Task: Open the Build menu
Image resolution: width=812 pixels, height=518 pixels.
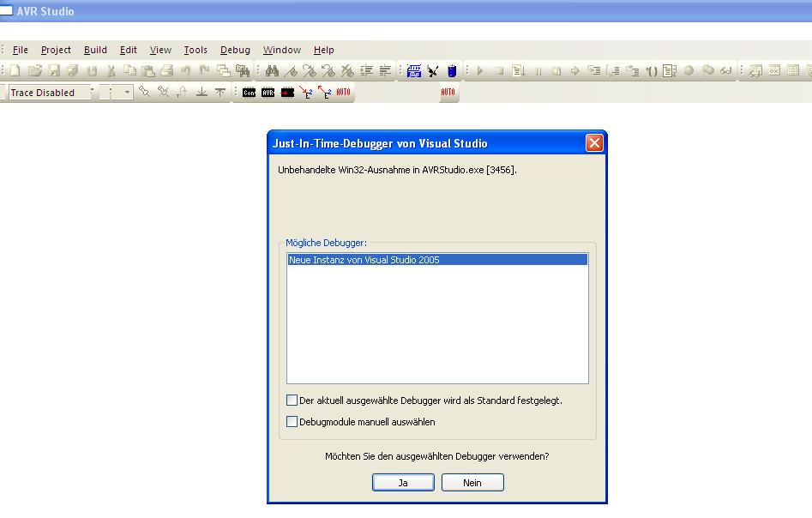Action: (95, 50)
